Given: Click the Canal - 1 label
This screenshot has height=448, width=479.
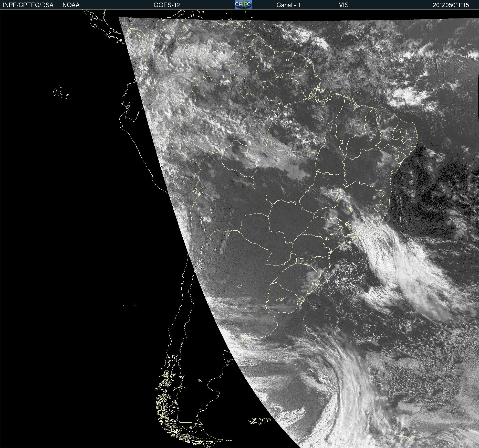Looking at the screenshot, I should click(x=288, y=5).
